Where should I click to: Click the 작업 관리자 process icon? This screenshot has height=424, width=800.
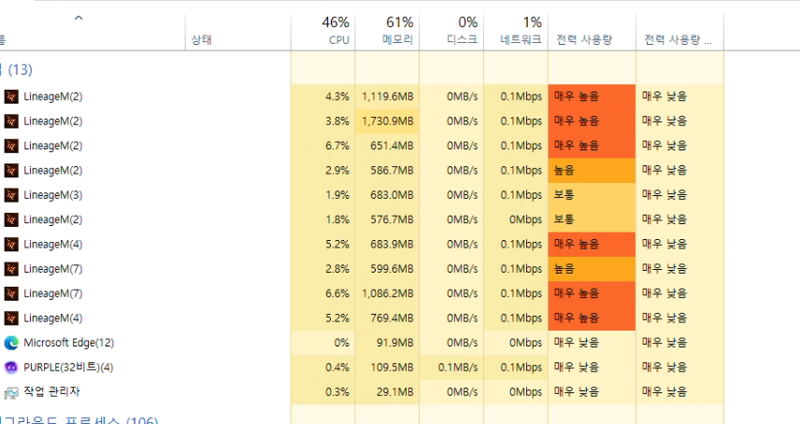click(x=11, y=392)
